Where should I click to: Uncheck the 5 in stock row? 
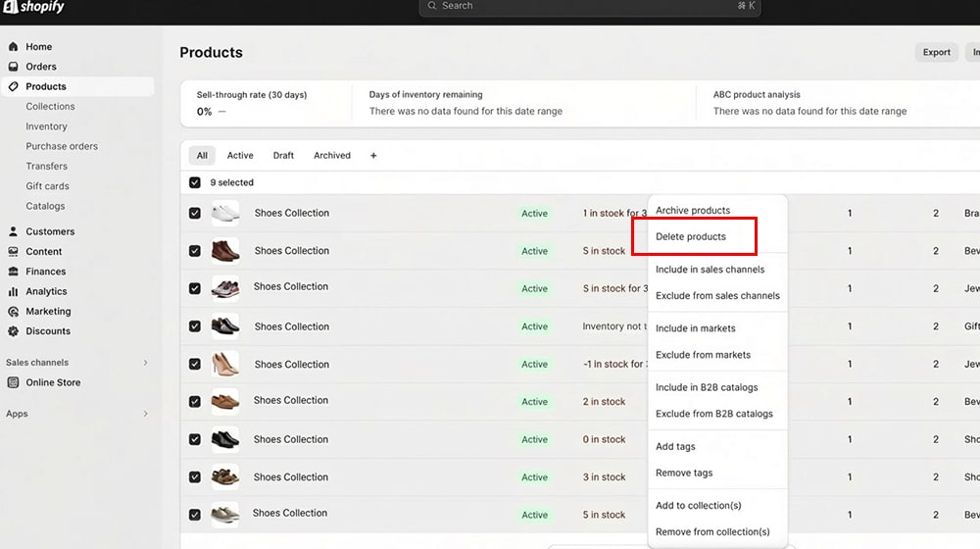[x=195, y=515]
